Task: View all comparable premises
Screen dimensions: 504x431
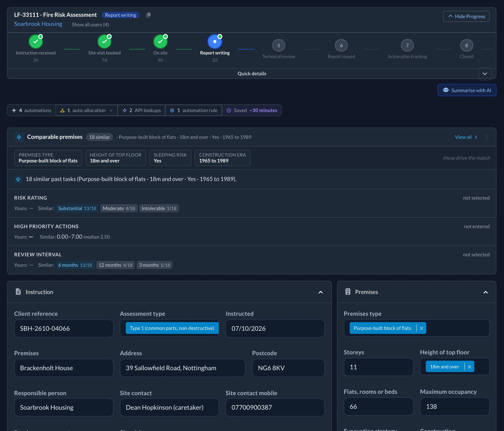Action: point(466,137)
